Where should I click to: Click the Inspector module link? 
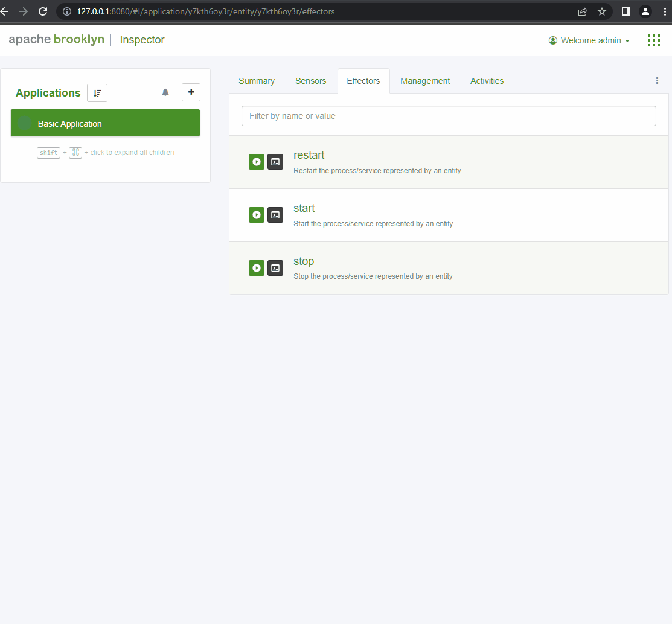click(142, 40)
